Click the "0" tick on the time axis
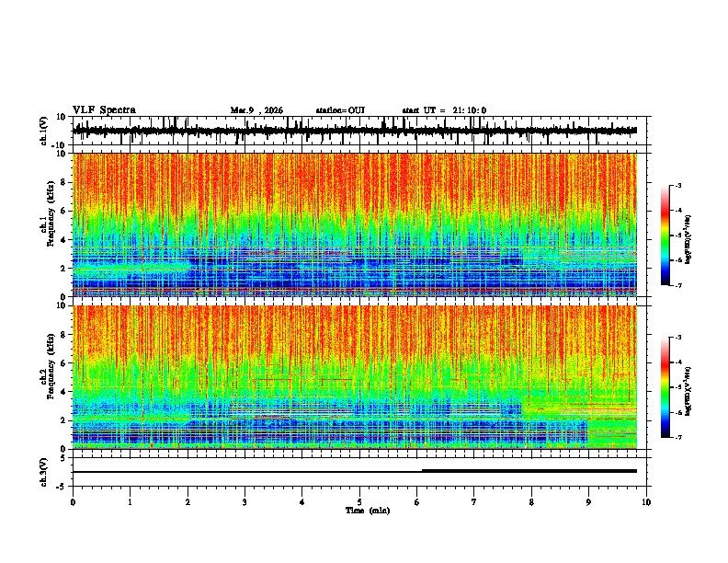728x563 pixels. 73,502
